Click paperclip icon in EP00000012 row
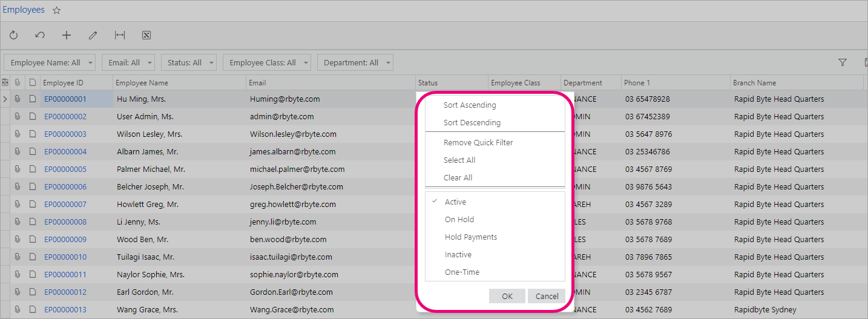The image size is (868, 319). click(18, 292)
